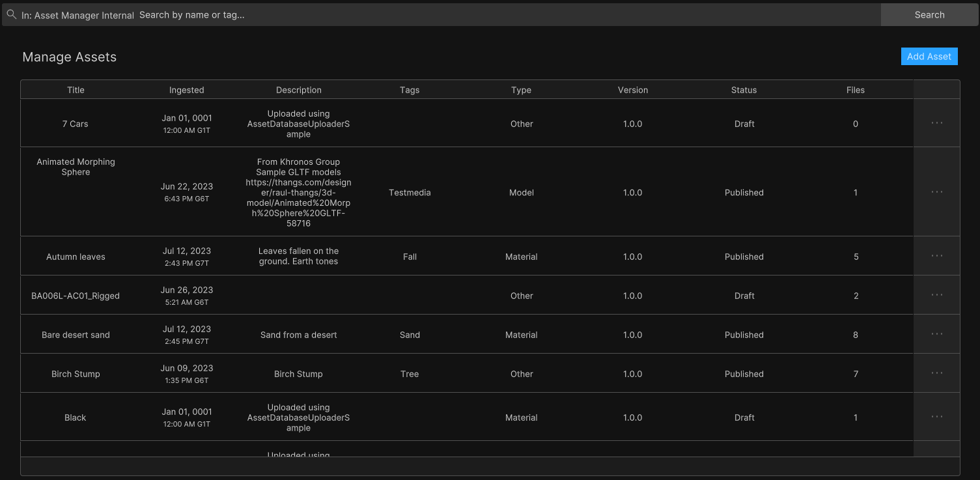The image size is (980, 480).
Task: Sort assets by the Title column
Action: pos(76,90)
